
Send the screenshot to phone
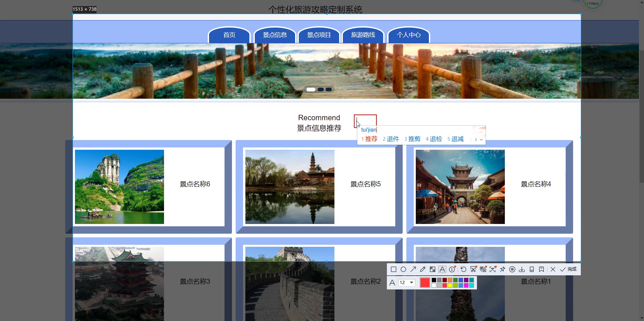pyautogui.click(x=532, y=269)
